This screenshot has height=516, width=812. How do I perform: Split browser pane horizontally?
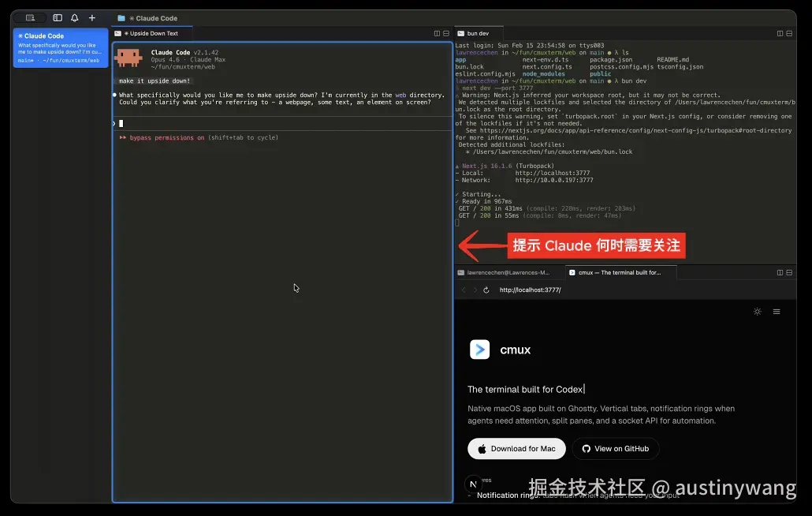789,272
